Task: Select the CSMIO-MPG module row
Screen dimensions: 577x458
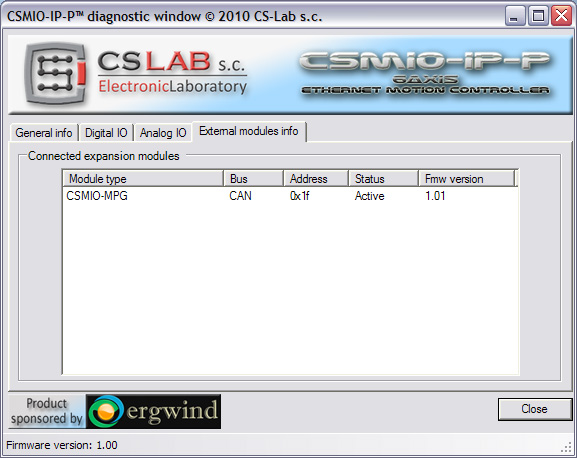Action: [x=290, y=196]
